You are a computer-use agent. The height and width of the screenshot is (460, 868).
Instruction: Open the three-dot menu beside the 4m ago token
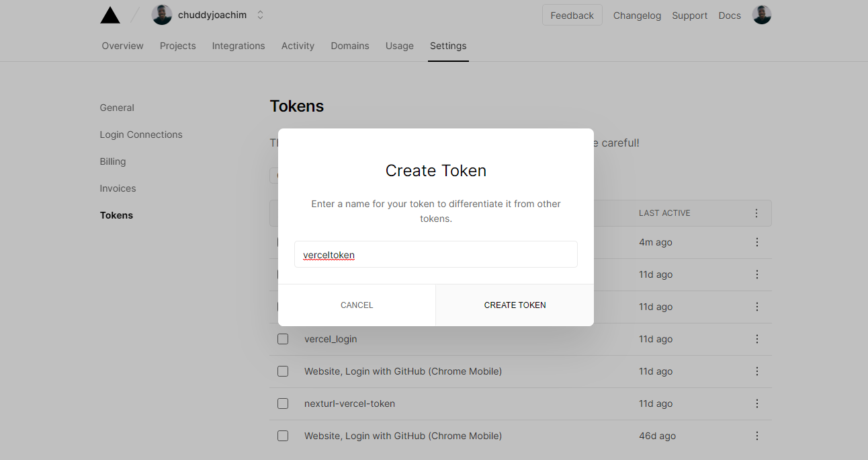(757, 242)
